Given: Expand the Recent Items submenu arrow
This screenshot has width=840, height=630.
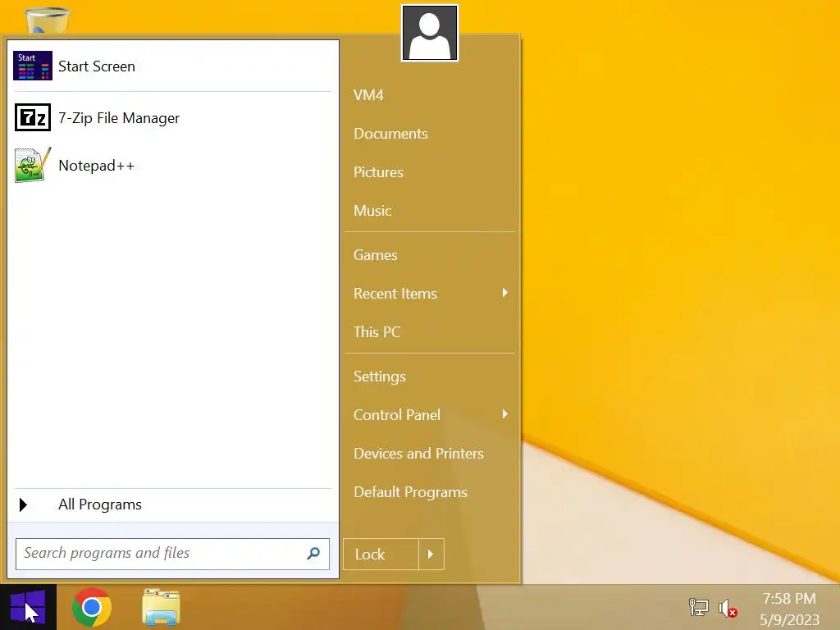Looking at the screenshot, I should [x=504, y=293].
